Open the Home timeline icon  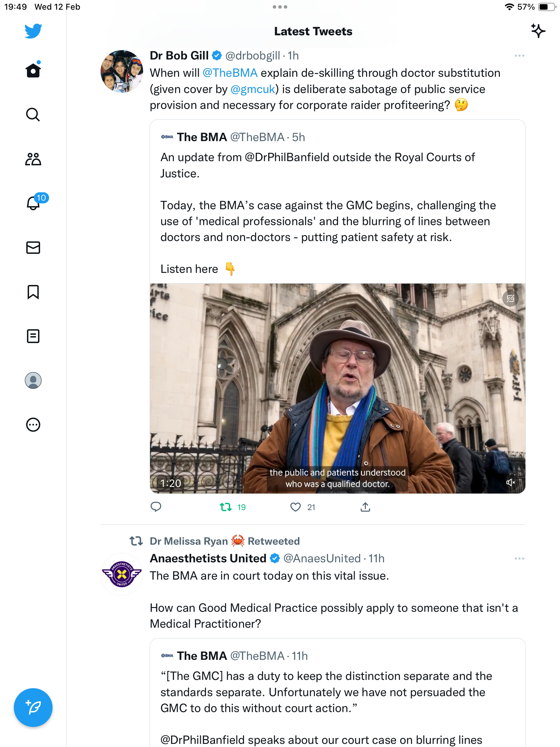tap(33, 70)
